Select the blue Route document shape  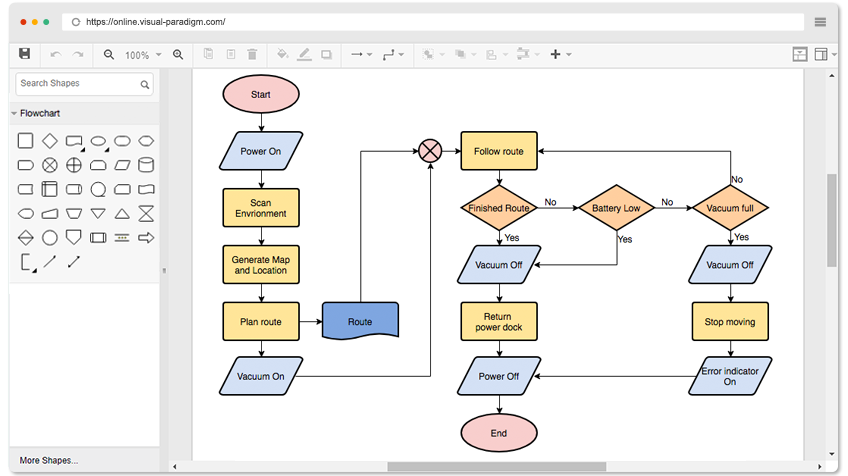pyautogui.click(x=360, y=321)
